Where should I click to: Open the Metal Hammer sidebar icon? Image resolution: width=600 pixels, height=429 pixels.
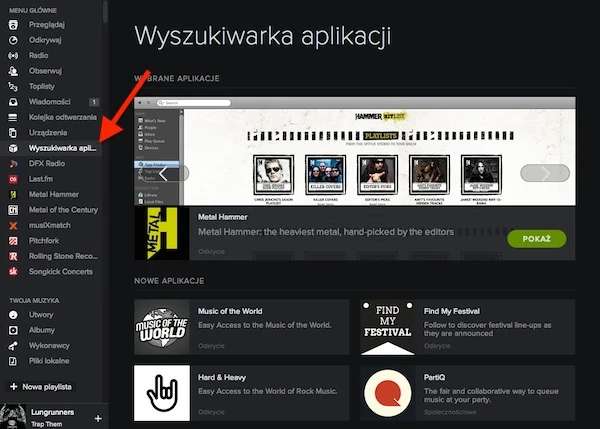click(13, 194)
